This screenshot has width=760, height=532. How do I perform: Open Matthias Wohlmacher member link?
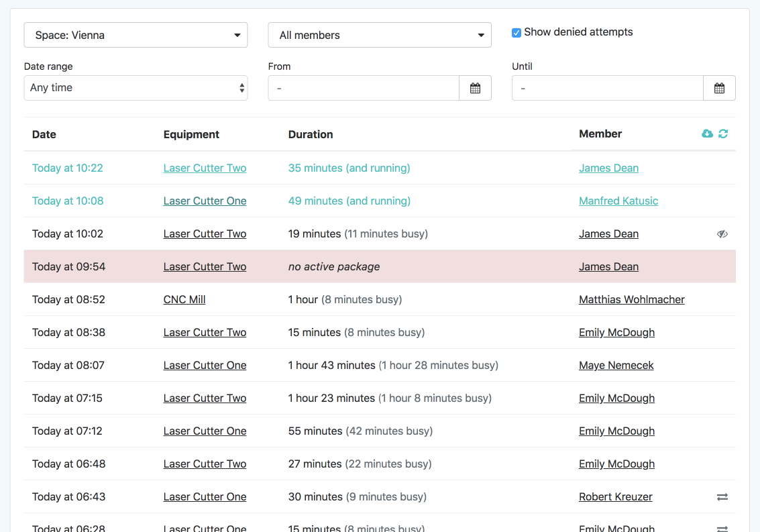(632, 300)
